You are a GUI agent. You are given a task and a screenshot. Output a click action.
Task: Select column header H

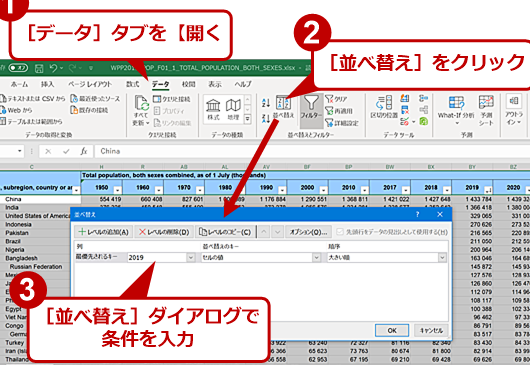pos(101,167)
